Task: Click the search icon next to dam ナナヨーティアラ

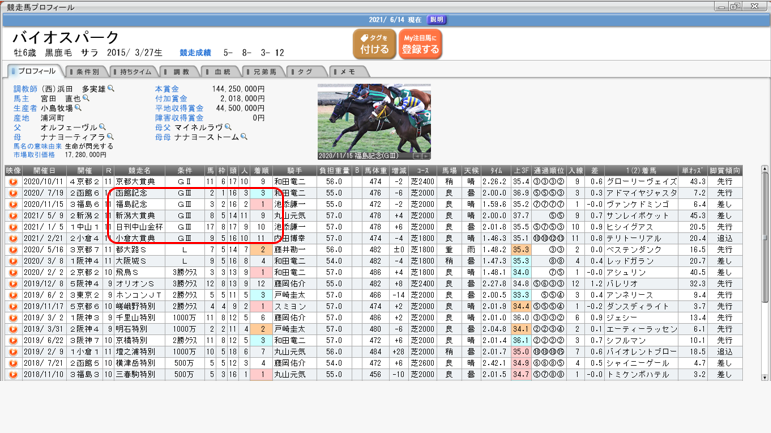Action: [x=110, y=137]
